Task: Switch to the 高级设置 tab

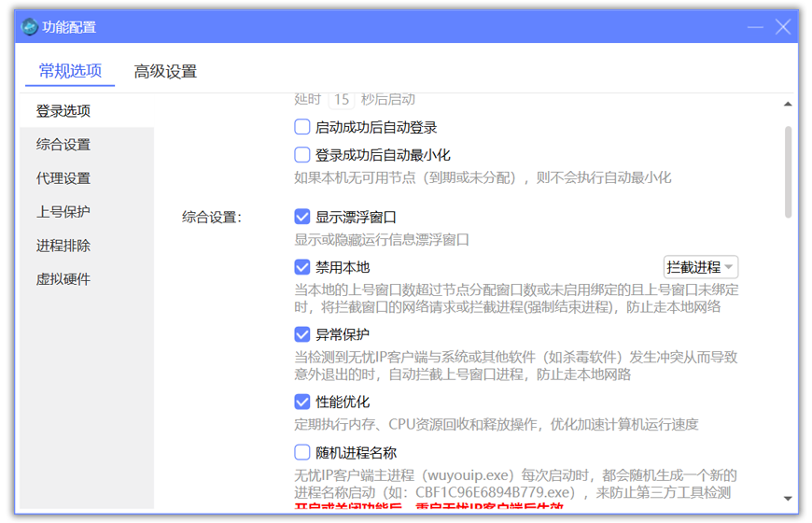Action: (165, 72)
